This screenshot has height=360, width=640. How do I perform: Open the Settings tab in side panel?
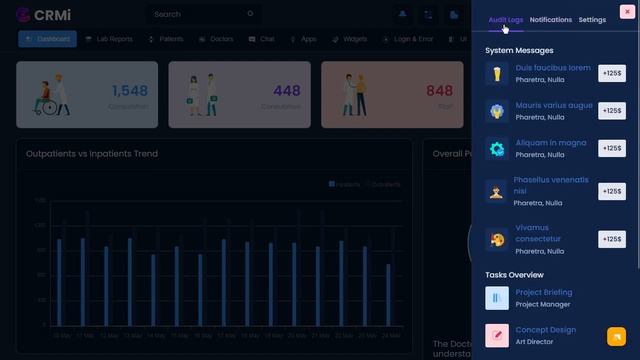click(x=592, y=20)
